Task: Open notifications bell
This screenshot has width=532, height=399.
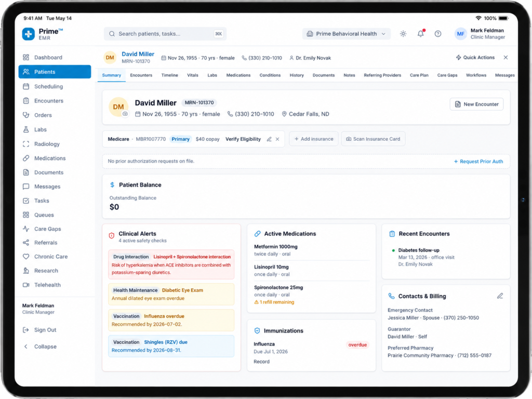Action: 421,34
